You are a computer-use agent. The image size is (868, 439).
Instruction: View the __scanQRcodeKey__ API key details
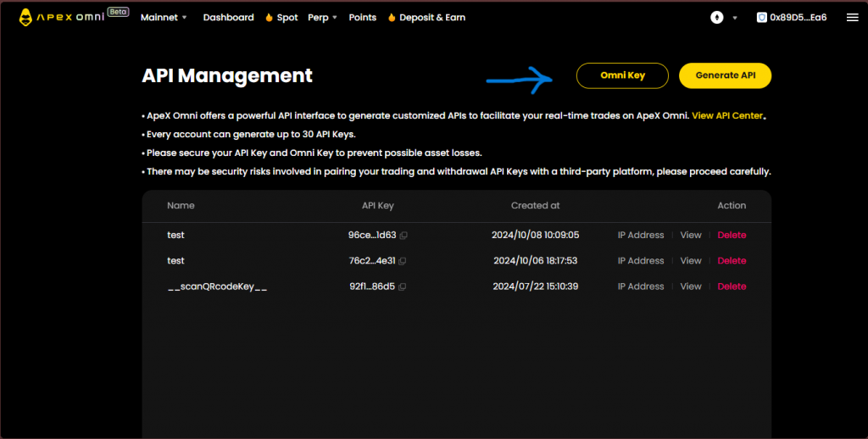click(691, 286)
